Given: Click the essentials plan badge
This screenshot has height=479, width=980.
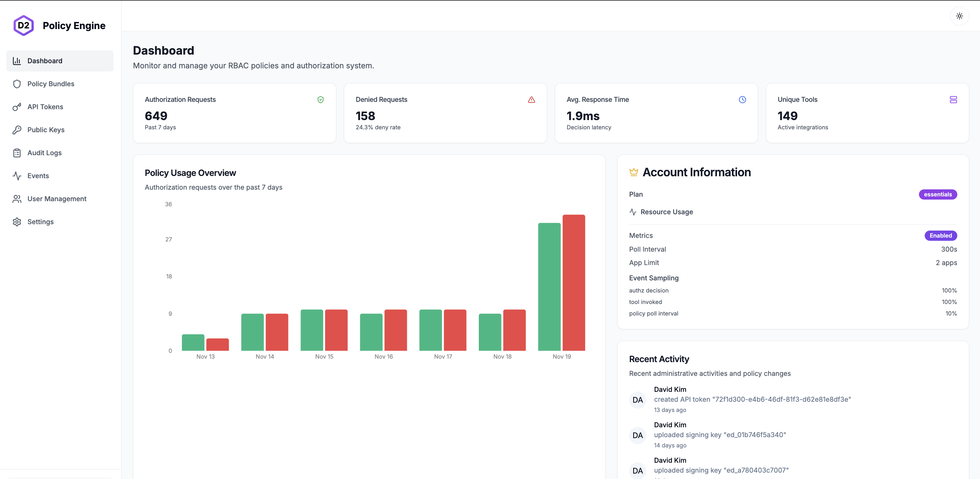Looking at the screenshot, I should [937, 194].
